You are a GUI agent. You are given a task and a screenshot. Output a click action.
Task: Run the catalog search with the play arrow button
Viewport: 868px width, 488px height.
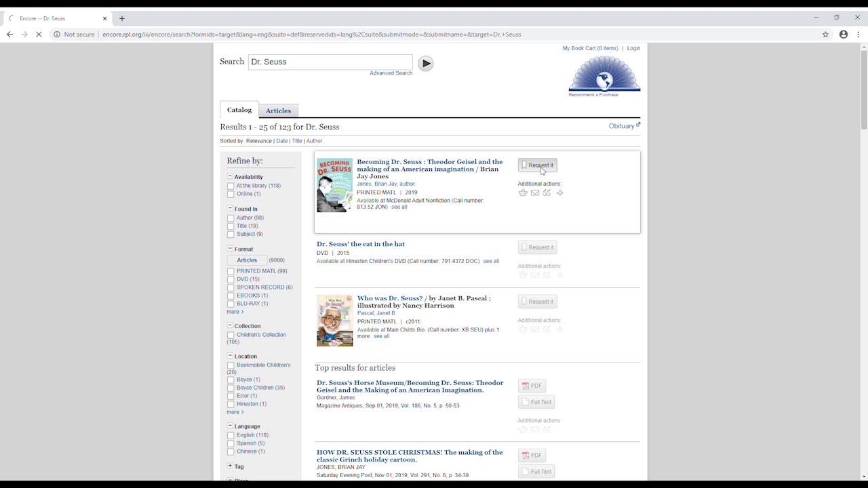tap(425, 63)
